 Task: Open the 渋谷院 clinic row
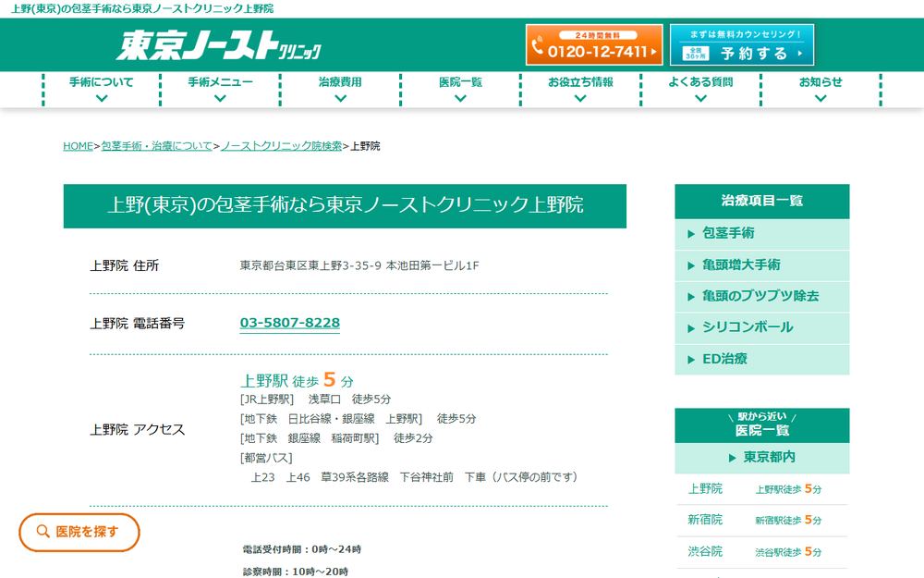point(762,552)
